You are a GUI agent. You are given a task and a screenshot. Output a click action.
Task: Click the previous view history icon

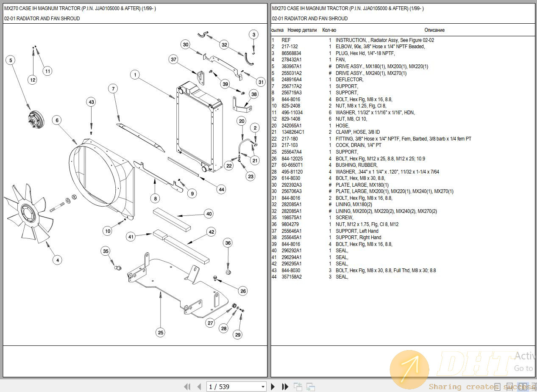tap(298, 386)
